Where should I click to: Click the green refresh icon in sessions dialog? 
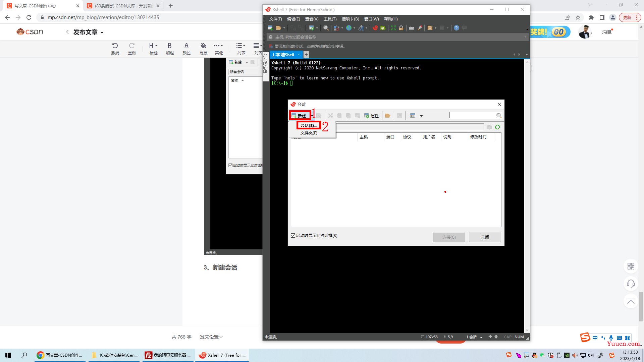(x=497, y=127)
